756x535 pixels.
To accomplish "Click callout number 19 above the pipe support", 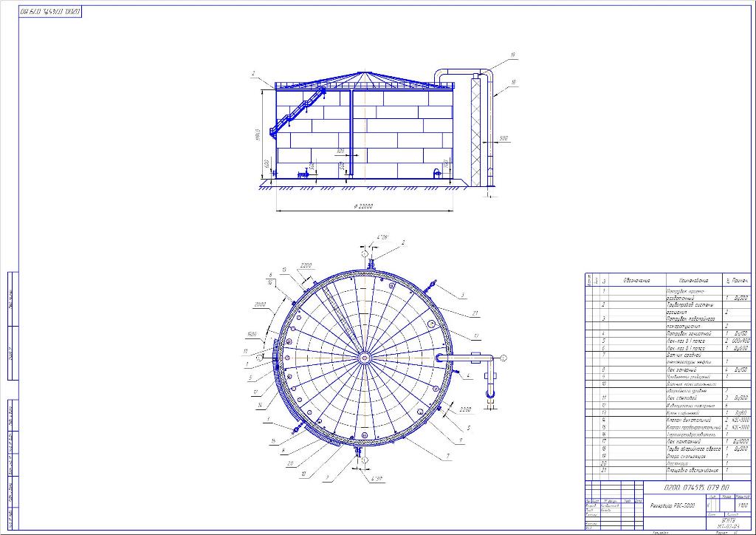I will pyautogui.click(x=512, y=55).
